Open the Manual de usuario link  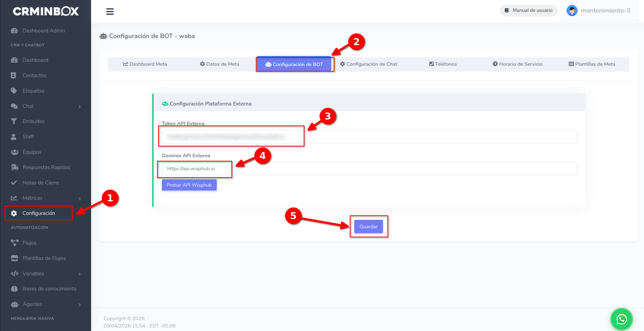pos(528,10)
